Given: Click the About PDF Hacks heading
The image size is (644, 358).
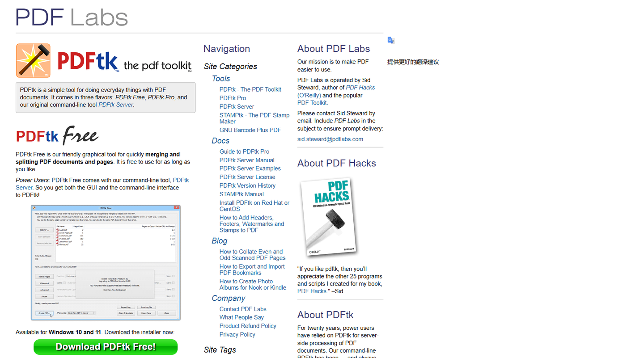Looking at the screenshot, I should coord(337,163).
